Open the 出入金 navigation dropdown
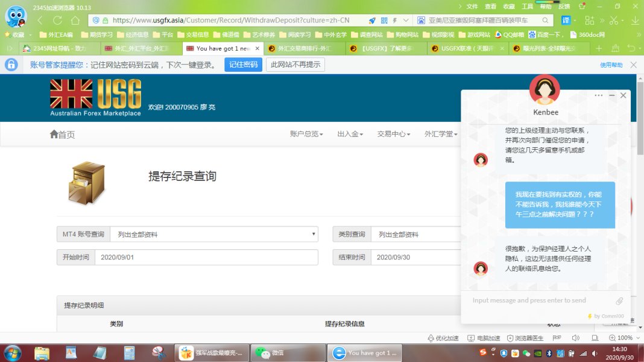644x362 pixels. 350,134
